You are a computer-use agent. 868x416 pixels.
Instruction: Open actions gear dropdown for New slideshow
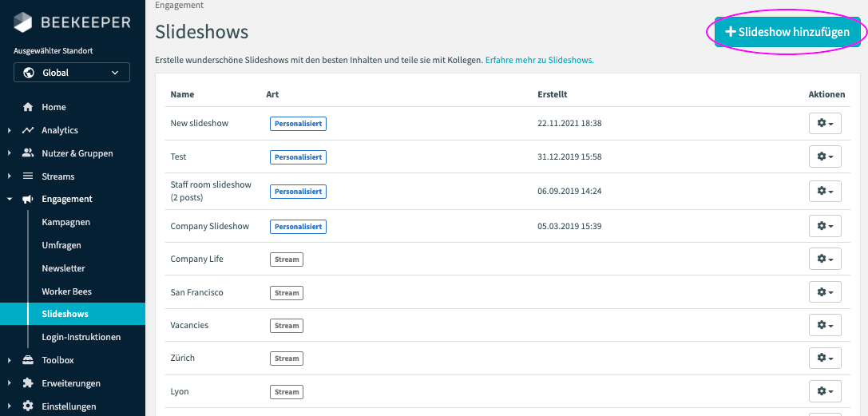coord(825,124)
